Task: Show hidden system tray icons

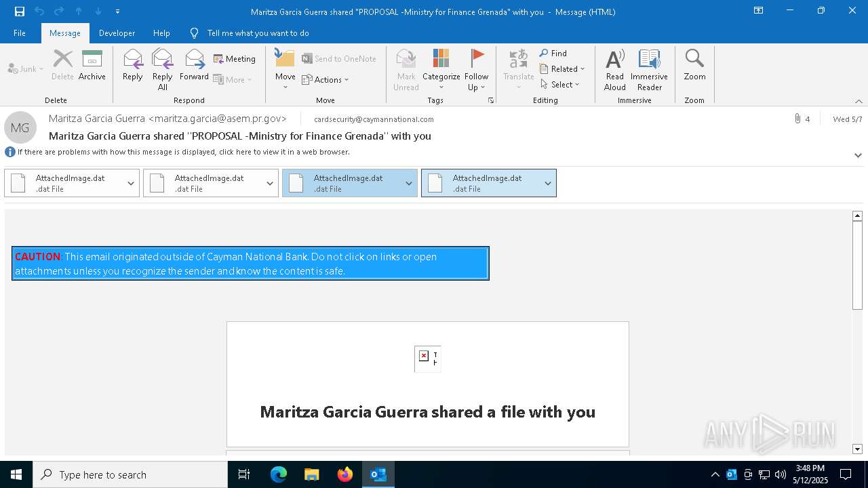Action: point(715,474)
